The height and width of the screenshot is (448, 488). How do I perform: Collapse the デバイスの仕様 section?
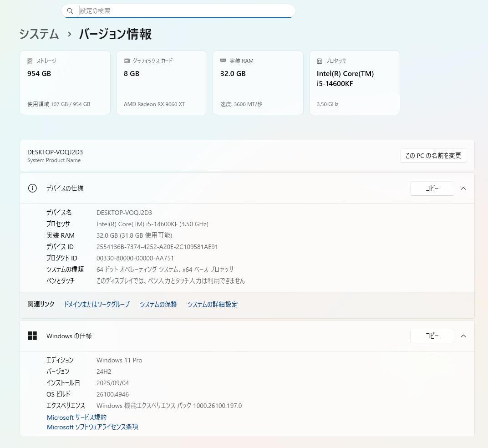[x=463, y=188]
